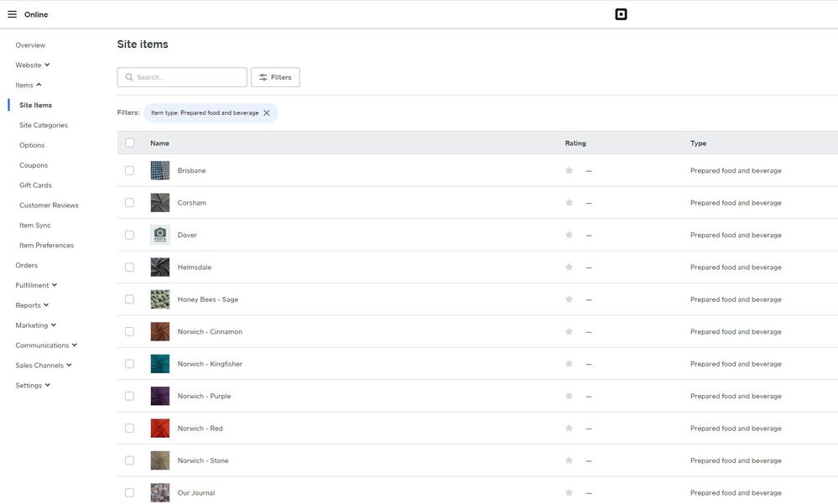
Task: Expand the Communications sidebar section
Action: point(46,346)
